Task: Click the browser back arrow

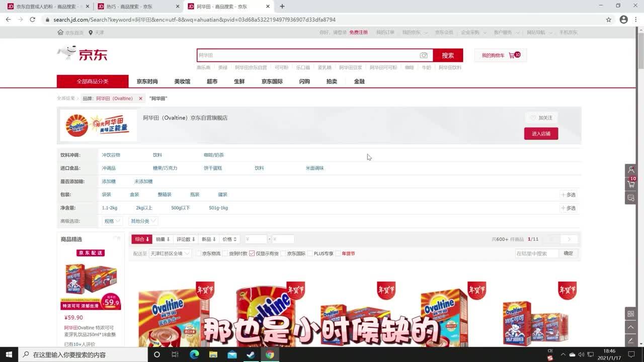Action: pos(8,20)
